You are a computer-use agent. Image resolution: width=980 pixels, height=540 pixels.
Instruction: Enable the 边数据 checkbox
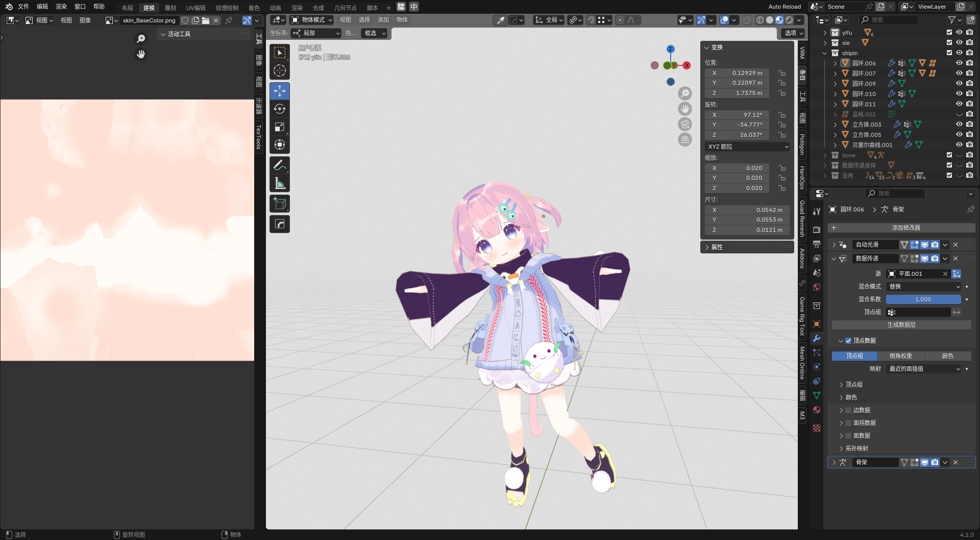click(x=848, y=410)
